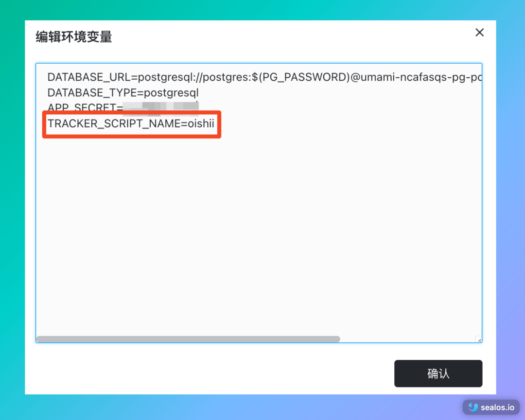
Task: Click the blurred APP_SECRET value
Action: coord(161,108)
